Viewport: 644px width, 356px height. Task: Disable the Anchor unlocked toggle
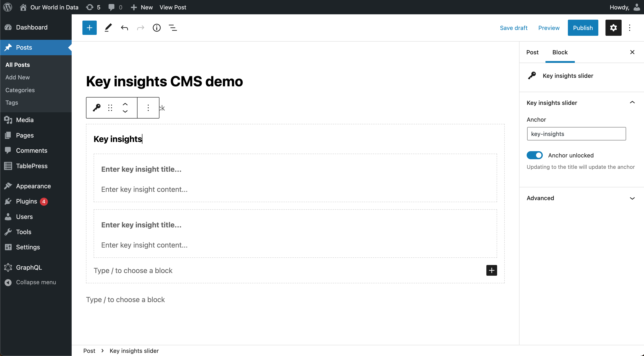tap(535, 155)
